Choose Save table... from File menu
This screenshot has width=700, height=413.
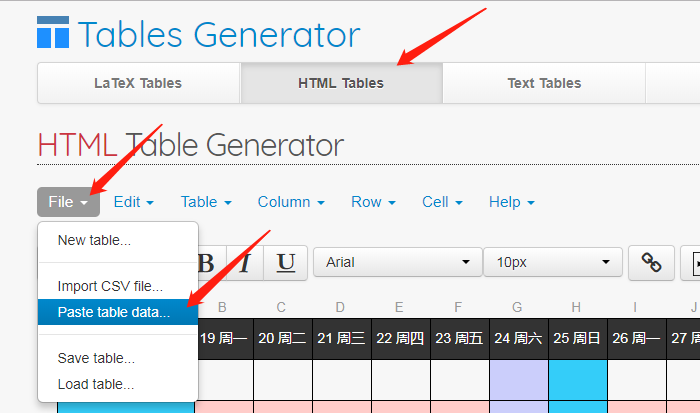coord(118,358)
